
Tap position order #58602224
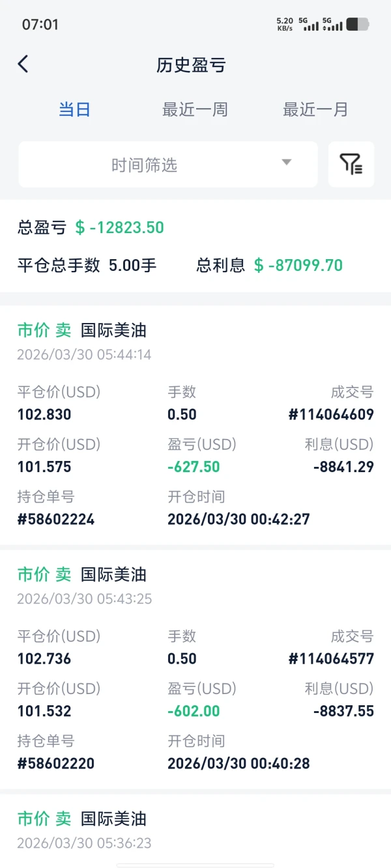pyautogui.click(x=56, y=519)
